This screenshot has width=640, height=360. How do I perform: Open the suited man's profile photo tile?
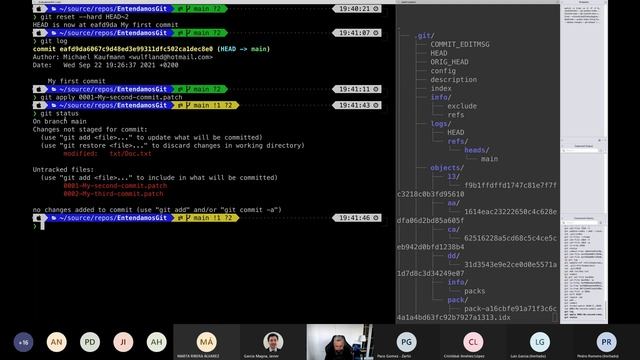click(x=273, y=342)
